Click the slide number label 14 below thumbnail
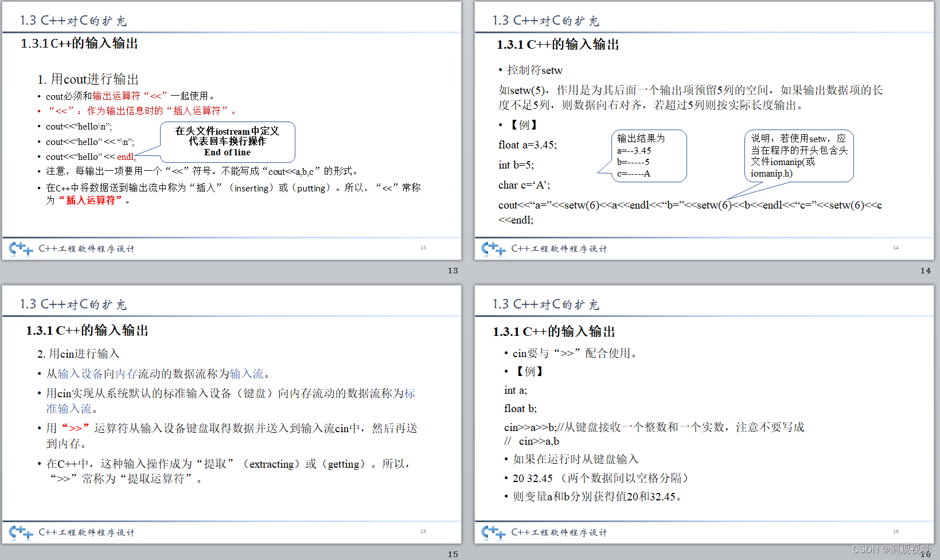This screenshot has height=560, width=940. click(926, 271)
